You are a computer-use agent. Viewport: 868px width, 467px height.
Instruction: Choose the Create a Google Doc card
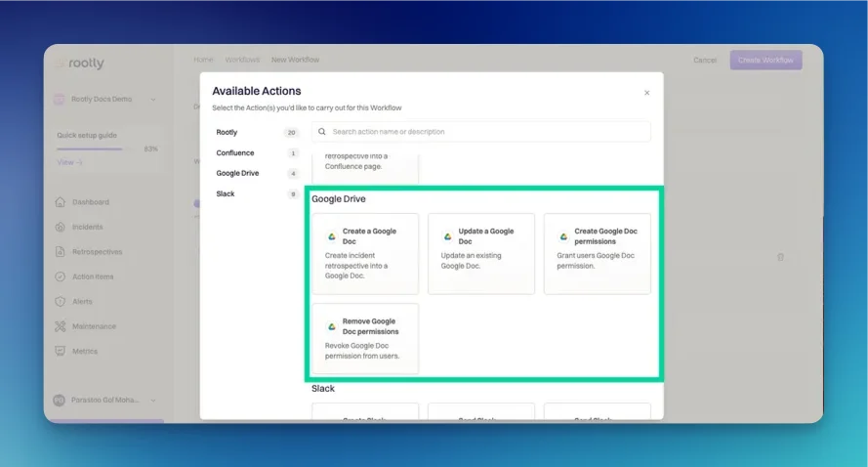(x=365, y=254)
